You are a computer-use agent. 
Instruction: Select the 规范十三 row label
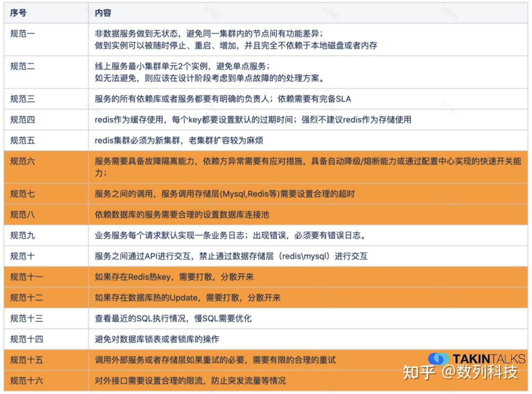(27, 318)
